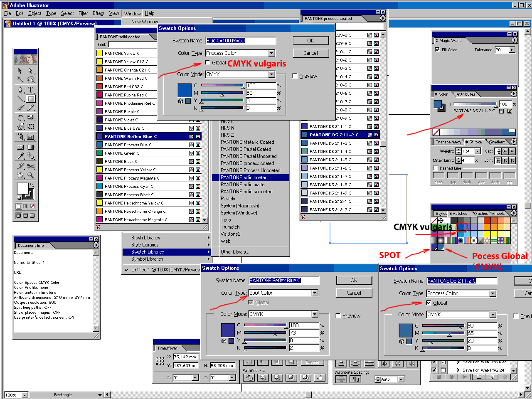532x399 pixels.
Task: Select the Type tool
Action: [x=31, y=89]
